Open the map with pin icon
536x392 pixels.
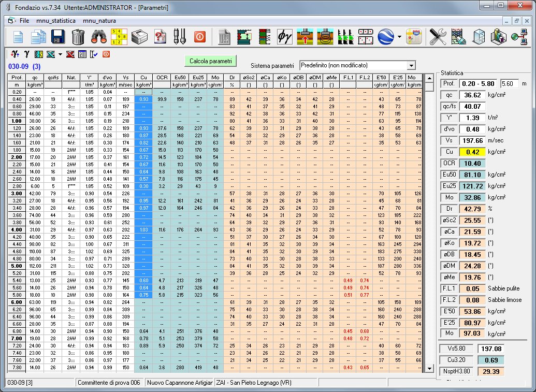414,37
